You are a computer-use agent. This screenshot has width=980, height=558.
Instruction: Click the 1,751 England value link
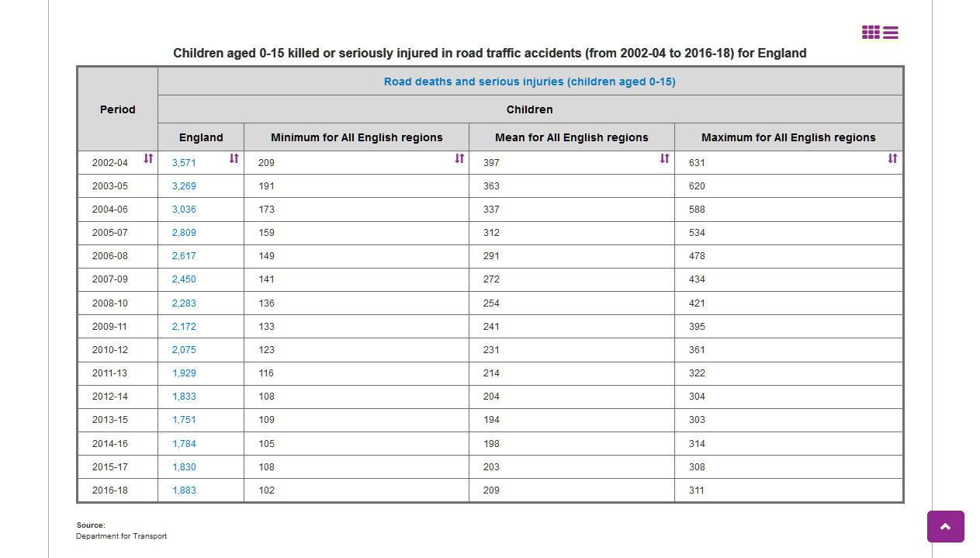point(184,420)
